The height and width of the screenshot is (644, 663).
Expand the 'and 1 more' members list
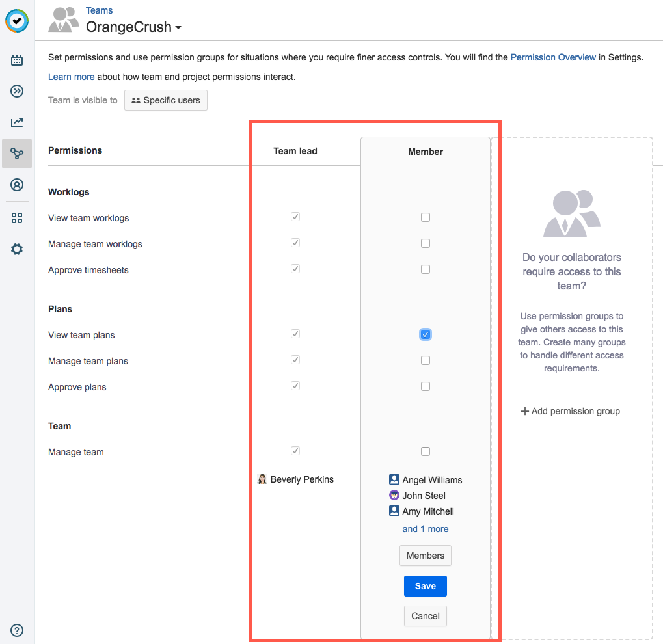(426, 529)
